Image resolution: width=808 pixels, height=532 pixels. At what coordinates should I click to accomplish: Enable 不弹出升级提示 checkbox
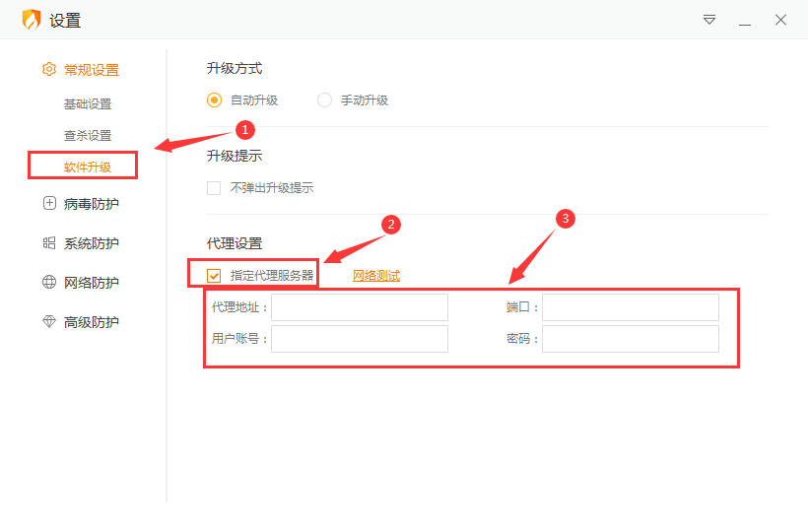[x=214, y=188]
